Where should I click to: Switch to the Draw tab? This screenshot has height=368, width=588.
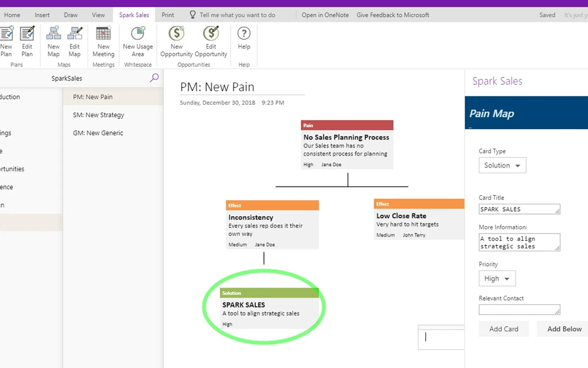pos(71,15)
